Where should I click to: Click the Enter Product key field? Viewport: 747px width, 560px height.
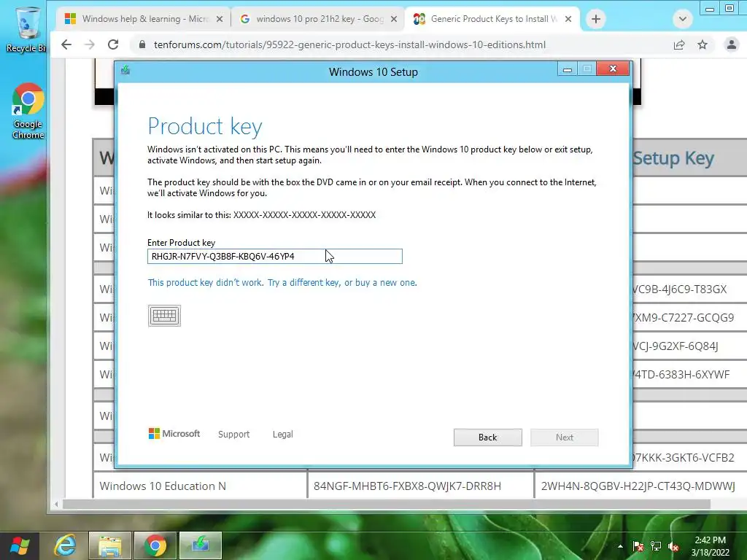[275, 256]
